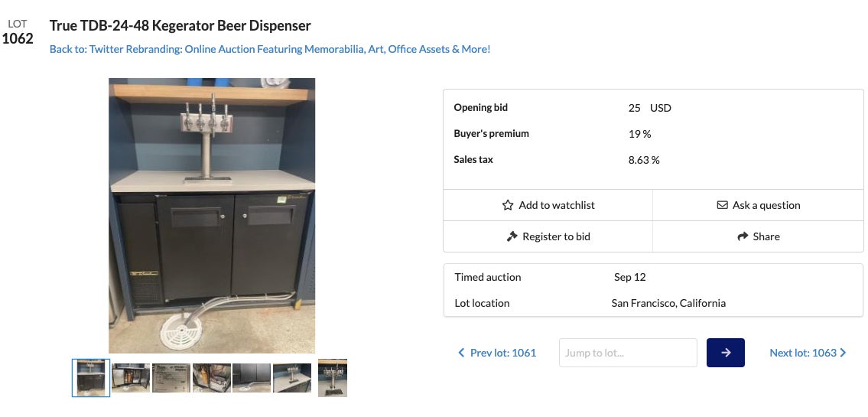This screenshot has width=868, height=417.
Task: Click the envelope icon for Ask a question
Action: tap(722, 205)
